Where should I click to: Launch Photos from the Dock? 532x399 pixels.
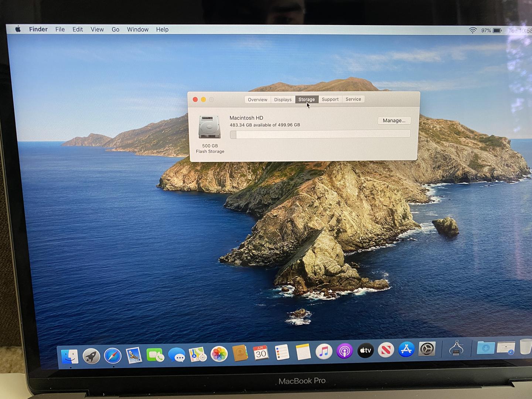point(219,354)
